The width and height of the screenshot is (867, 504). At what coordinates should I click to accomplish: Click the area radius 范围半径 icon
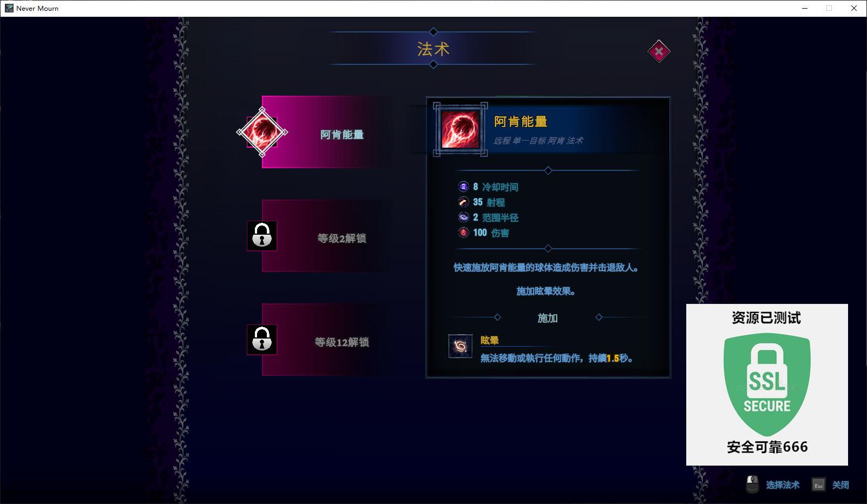(463, 217)
